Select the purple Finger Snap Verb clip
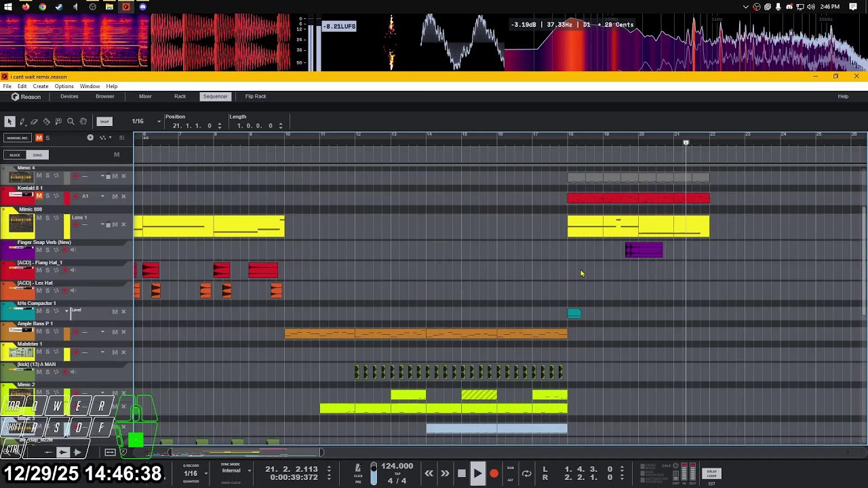The height and width of the screenshot is (488, 868). [644, 250]
